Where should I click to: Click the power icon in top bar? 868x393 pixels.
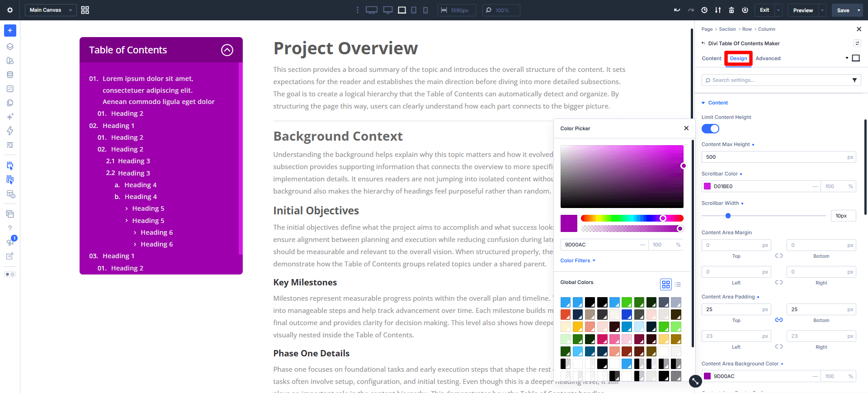click(745, 10)
